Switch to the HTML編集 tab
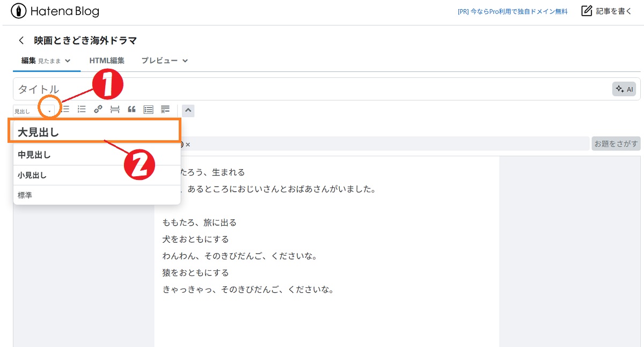644x347 pixels. pos(106,60)
